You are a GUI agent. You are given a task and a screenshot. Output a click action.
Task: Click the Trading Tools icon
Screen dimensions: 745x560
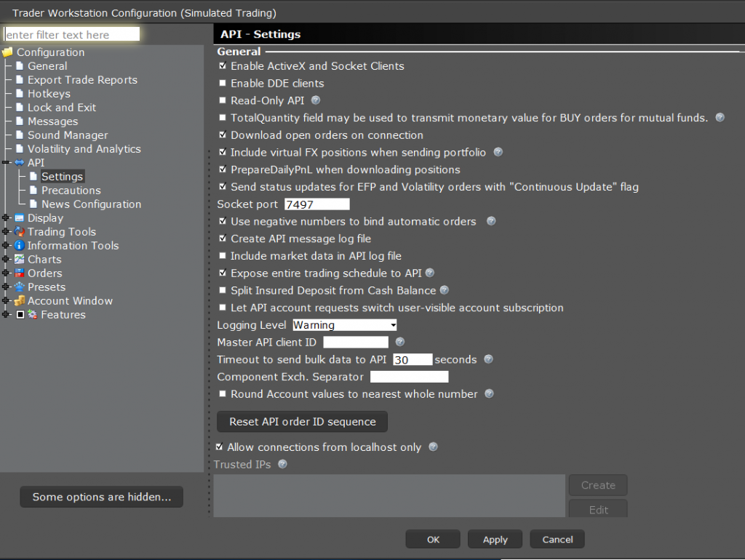pos(20,232)
